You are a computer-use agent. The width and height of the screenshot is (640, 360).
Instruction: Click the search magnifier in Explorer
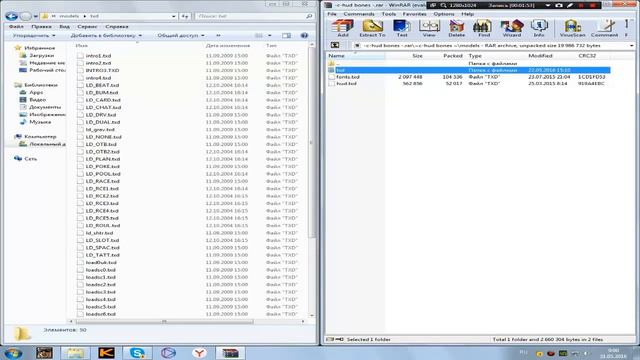tap(309, 16)
